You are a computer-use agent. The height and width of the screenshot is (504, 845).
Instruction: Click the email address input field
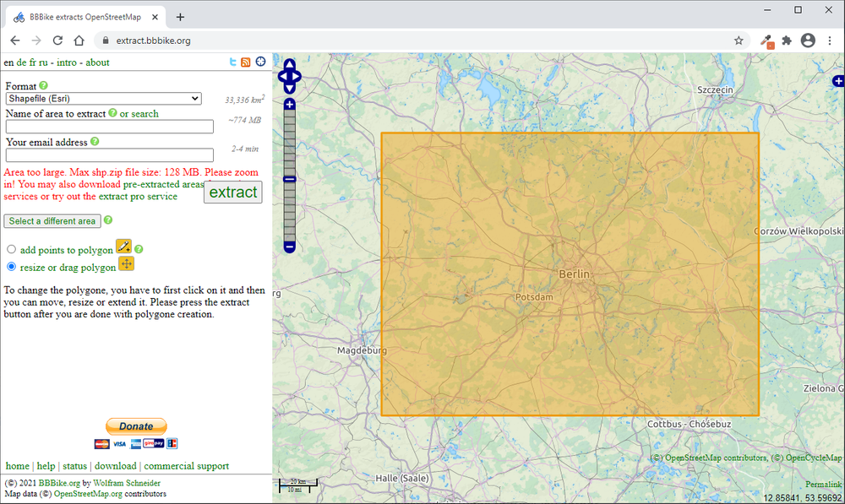coord(108,154)
